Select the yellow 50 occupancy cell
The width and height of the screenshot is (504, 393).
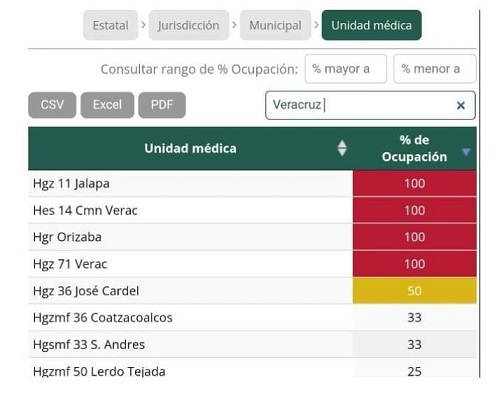(x=415, y=291)
